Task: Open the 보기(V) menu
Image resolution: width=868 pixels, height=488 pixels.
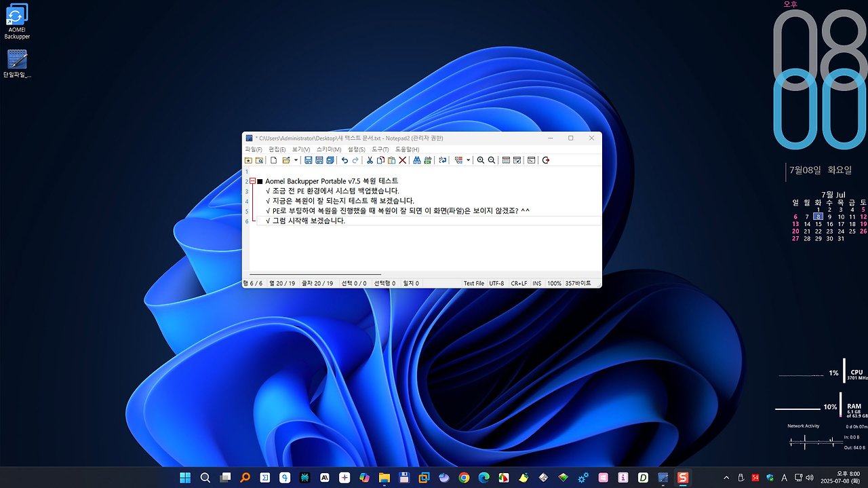Action: 301,149
